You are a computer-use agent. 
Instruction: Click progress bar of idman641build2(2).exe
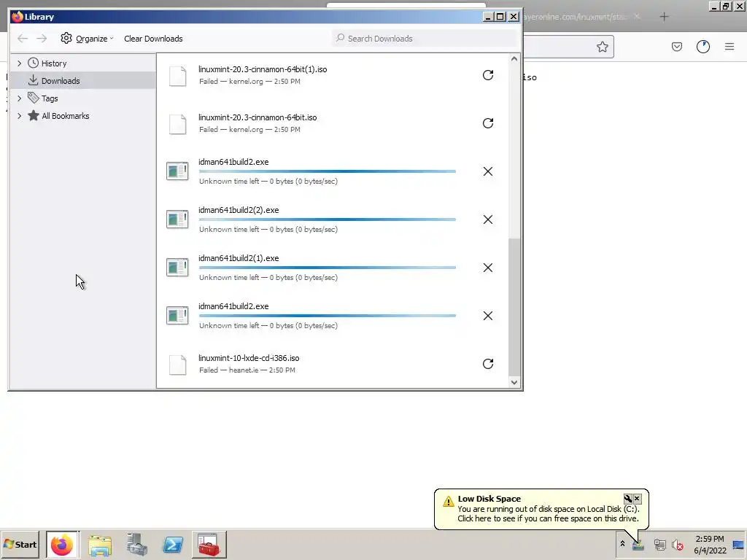pos(328,219)
